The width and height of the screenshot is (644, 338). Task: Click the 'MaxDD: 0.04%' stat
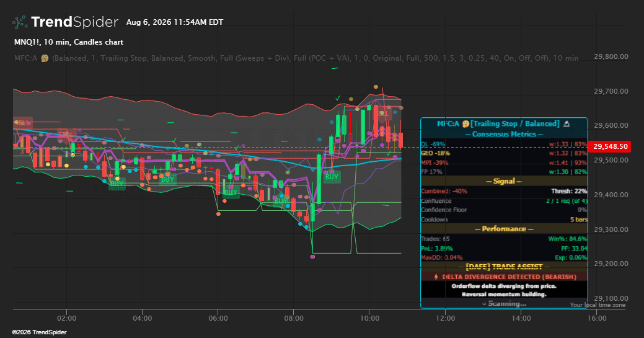(441, 257)
